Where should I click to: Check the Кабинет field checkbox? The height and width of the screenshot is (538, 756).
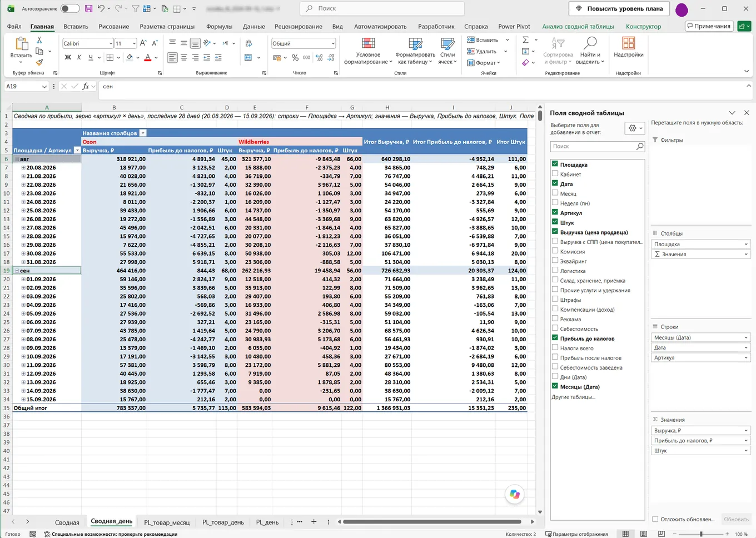point(555,174)
